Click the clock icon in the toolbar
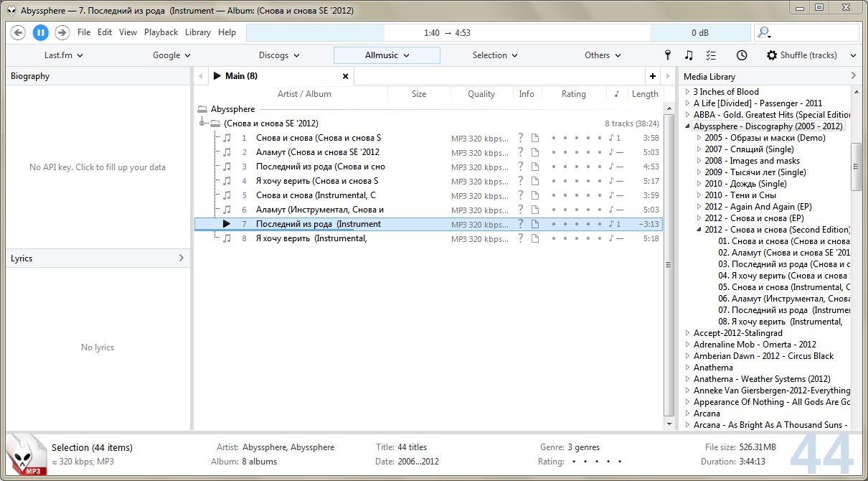 click(x=742, y=55)
